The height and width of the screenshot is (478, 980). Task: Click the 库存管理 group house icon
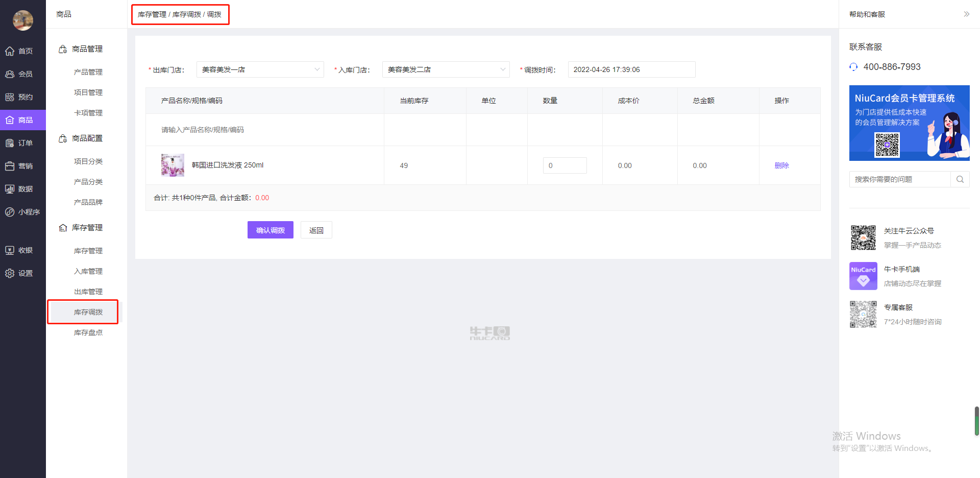tap(63, 228)
